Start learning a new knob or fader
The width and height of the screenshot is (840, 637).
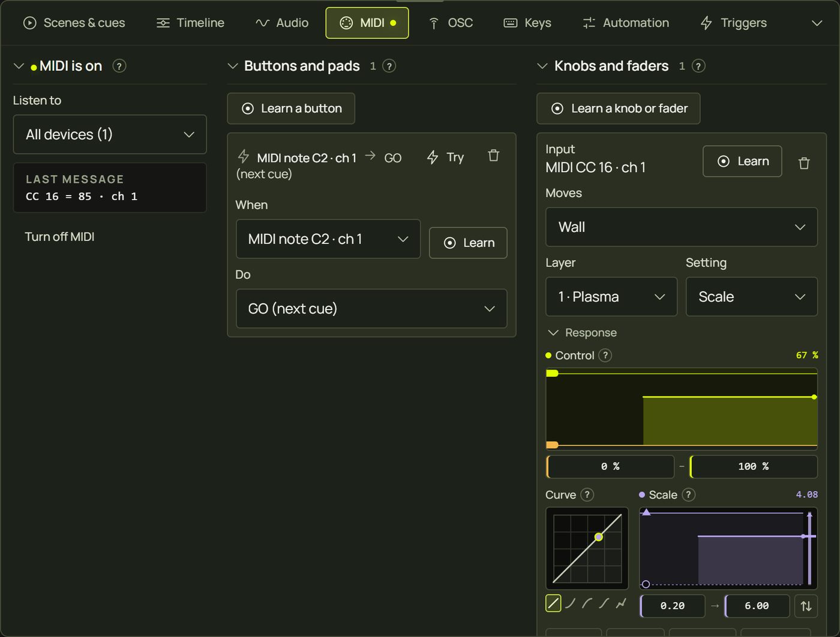619,109
